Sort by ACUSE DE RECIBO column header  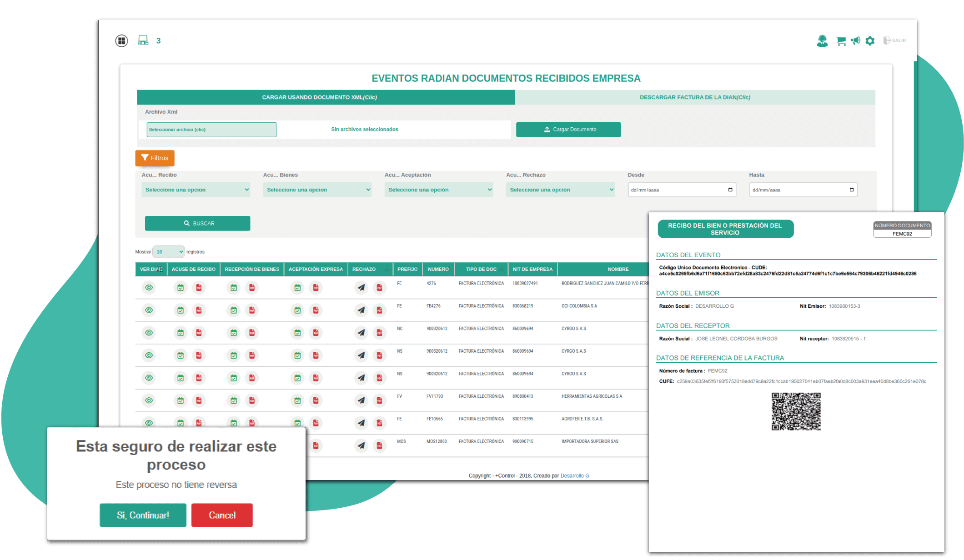193,269
